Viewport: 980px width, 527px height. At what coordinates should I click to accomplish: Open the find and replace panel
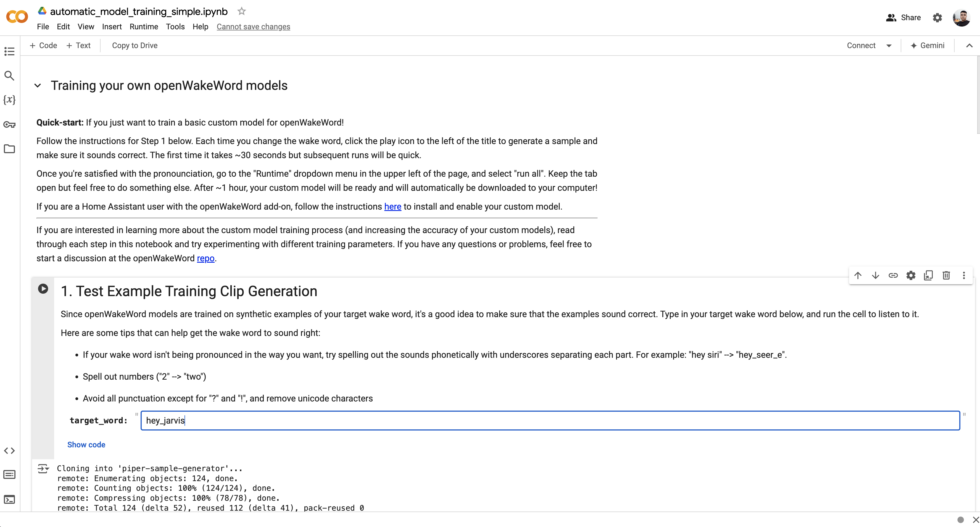[x=9, y=76]
